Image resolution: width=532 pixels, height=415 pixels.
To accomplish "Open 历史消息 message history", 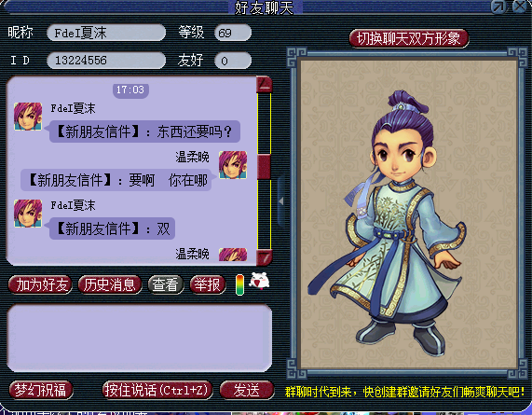I will 110,284.
